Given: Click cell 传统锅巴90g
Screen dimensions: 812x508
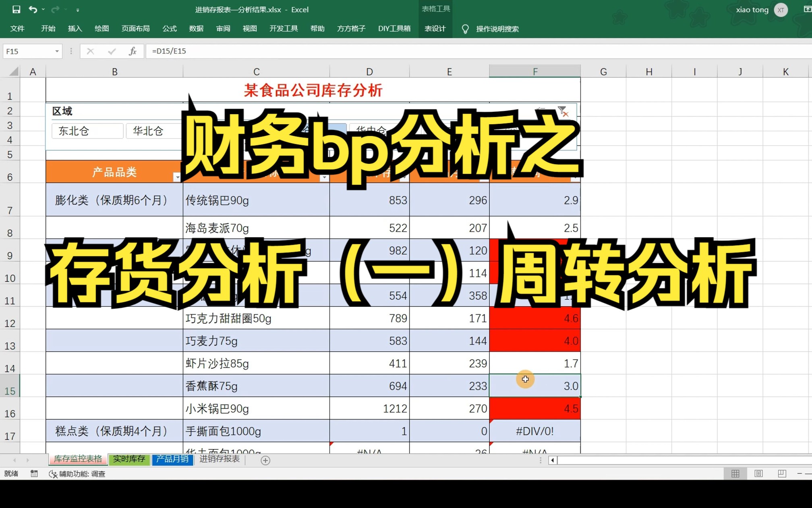Looking at the screenshot, I should [256, 200].
